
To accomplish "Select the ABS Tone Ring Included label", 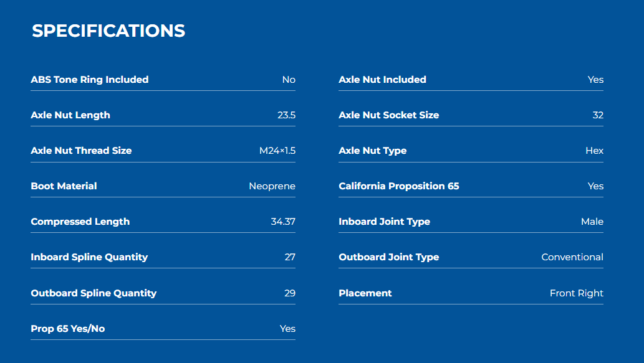I will [x=90, y=80].
